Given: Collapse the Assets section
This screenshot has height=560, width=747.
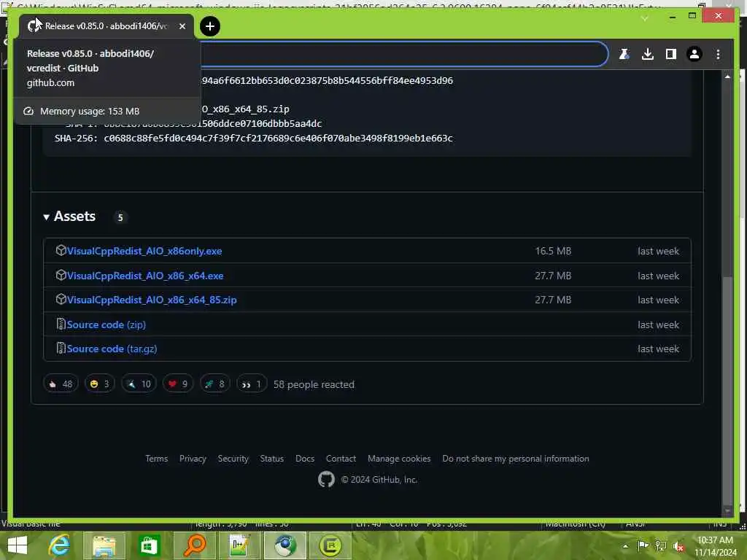Looking at the screenshot, I should pos(70,217).
